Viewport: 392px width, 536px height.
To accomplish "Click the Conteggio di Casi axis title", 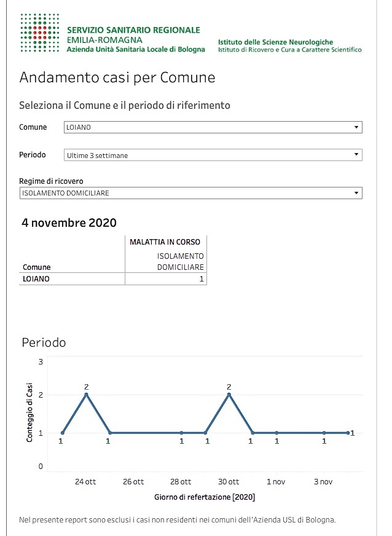I will [x=29, y=412].
